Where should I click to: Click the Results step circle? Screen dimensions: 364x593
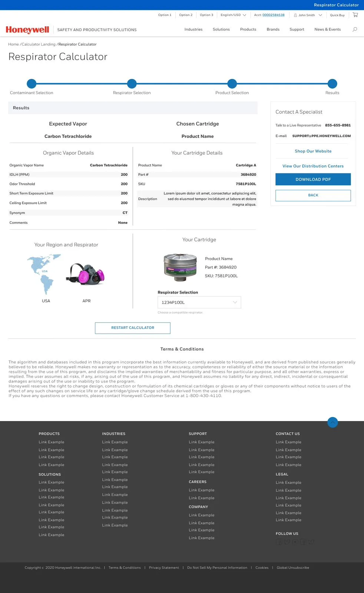coord(332,84)
